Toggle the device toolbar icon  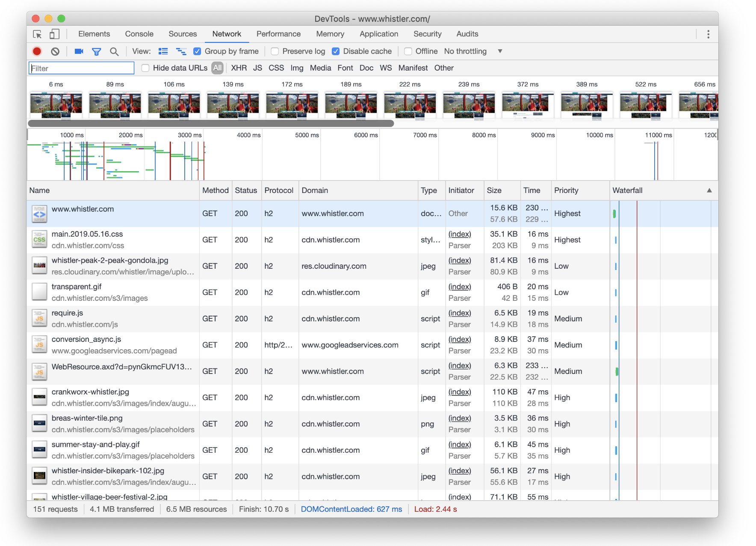click(54, 34)
